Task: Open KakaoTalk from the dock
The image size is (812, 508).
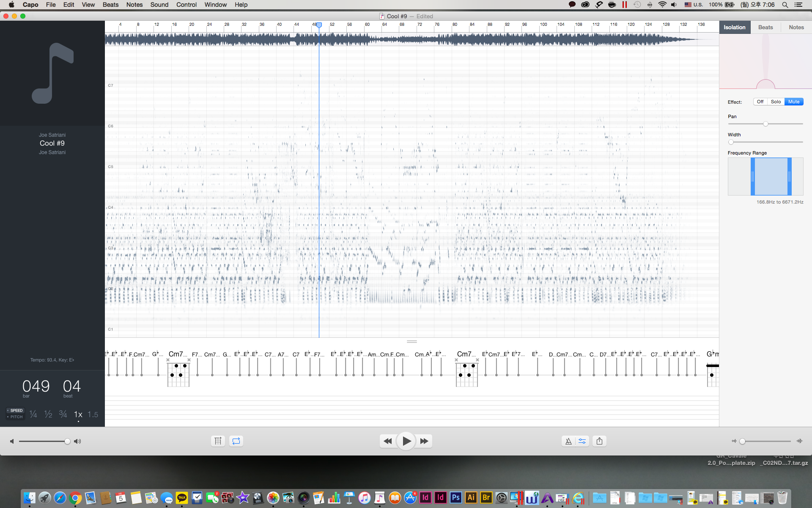Action: (x=182, y=498)
